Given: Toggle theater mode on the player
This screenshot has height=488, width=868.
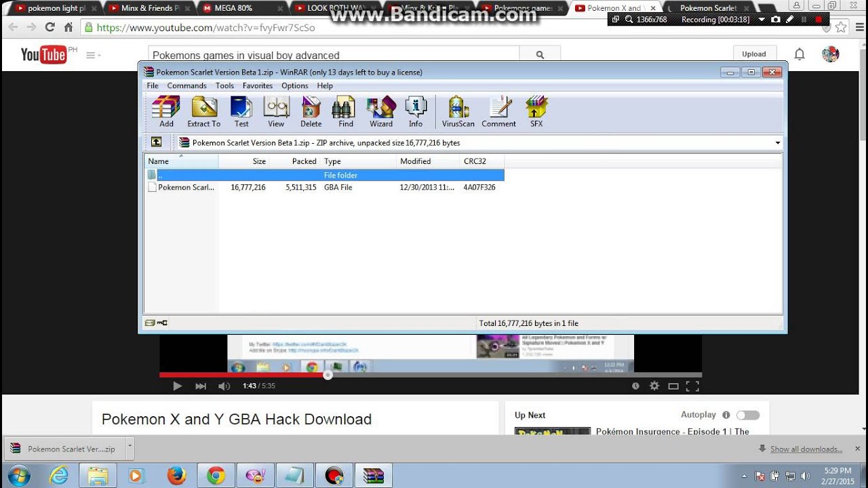Looking at the screenshot, I should coord(673,386).
